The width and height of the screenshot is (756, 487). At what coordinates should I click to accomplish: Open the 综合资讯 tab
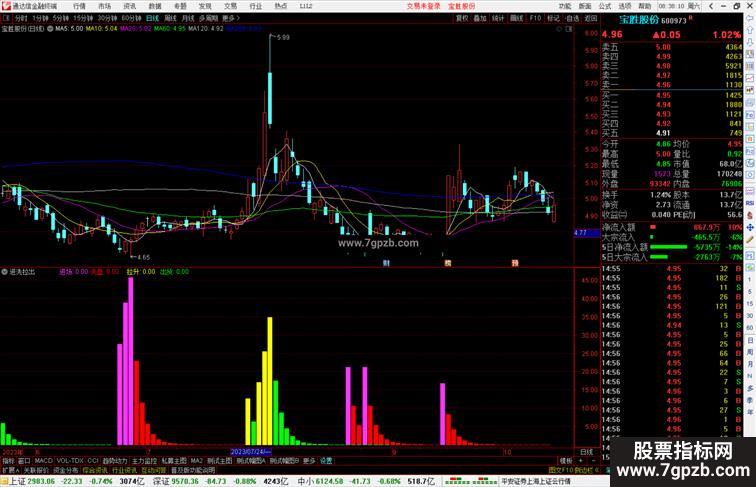(95, 470)
